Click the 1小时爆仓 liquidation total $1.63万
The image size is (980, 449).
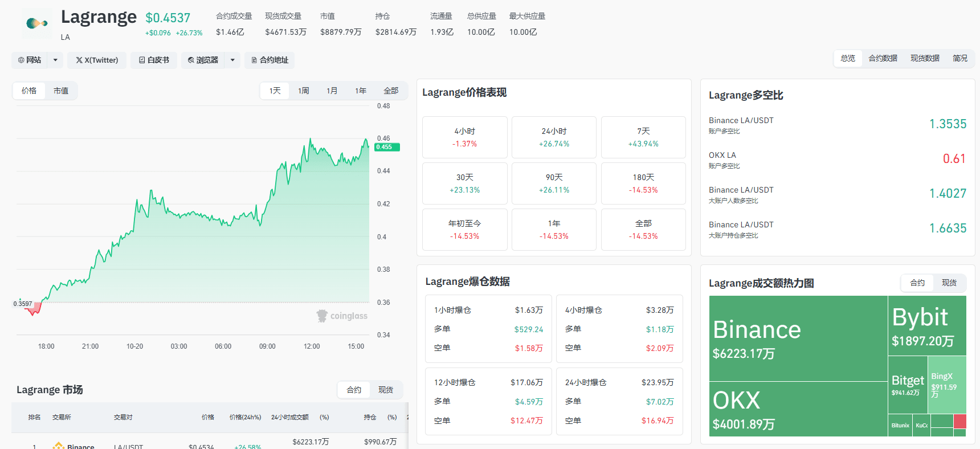pos(529,310)
